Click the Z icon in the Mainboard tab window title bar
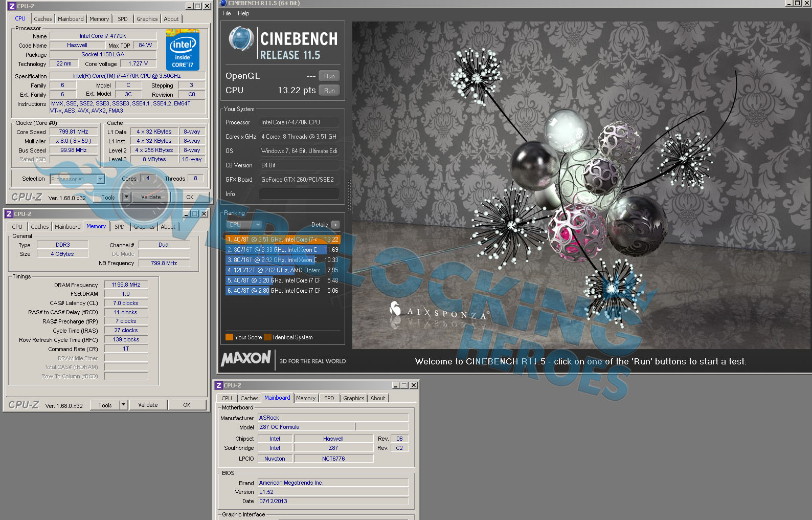 tap(218, 385)
